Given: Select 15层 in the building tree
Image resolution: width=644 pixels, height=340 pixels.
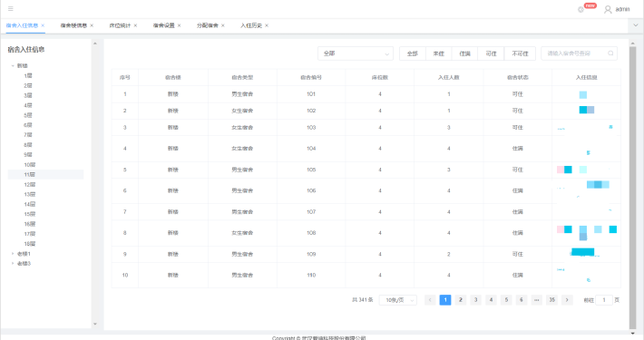Looking at the screenshot, I should [30, 214].
